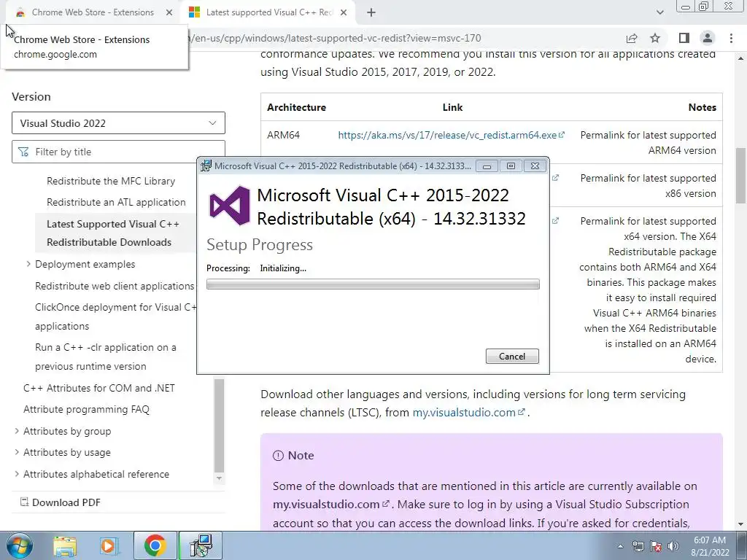Click the Download PDF document icon

24,502
